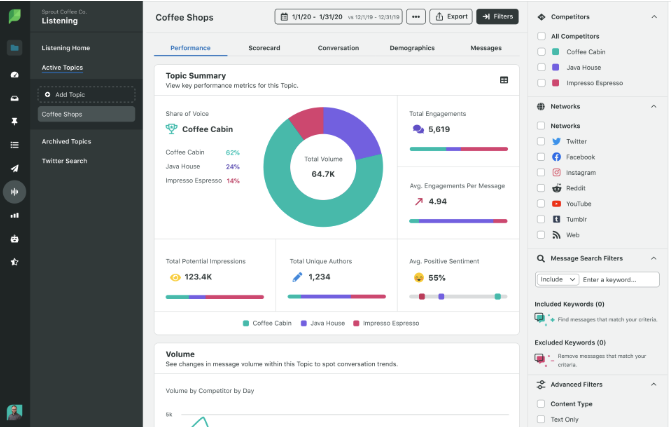Screen dimensions: 671x427
Task: Check the Twitter network checkbox
Action: (x=541, y=141)
